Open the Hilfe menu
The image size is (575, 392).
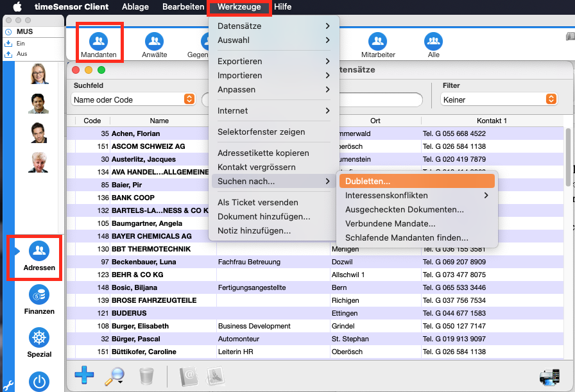pyautogui.click(x=283, y=6)
